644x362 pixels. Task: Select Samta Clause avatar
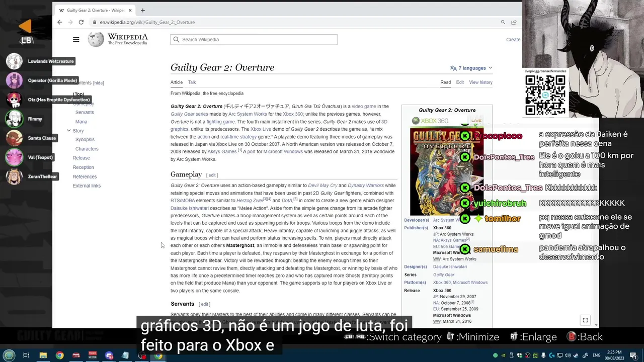pos(14,138)
